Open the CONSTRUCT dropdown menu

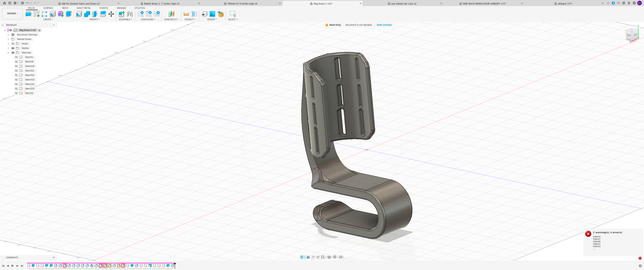point(171,19)
